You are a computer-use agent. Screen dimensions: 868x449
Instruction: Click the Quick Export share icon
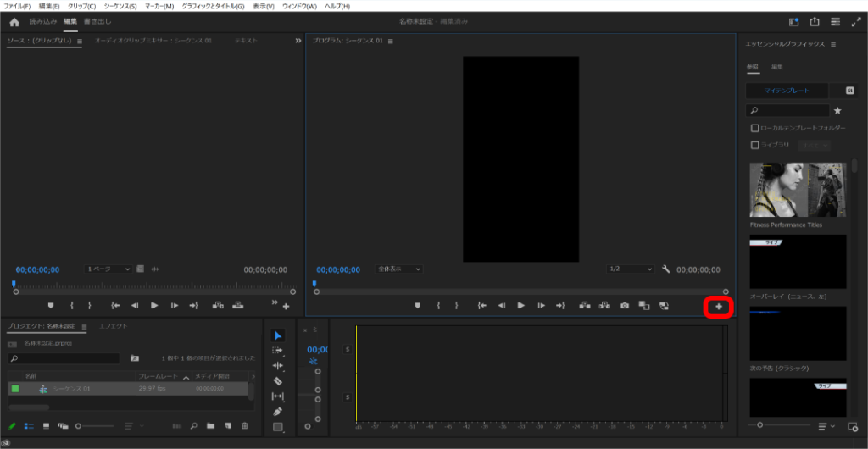click(x=815, y=22)
